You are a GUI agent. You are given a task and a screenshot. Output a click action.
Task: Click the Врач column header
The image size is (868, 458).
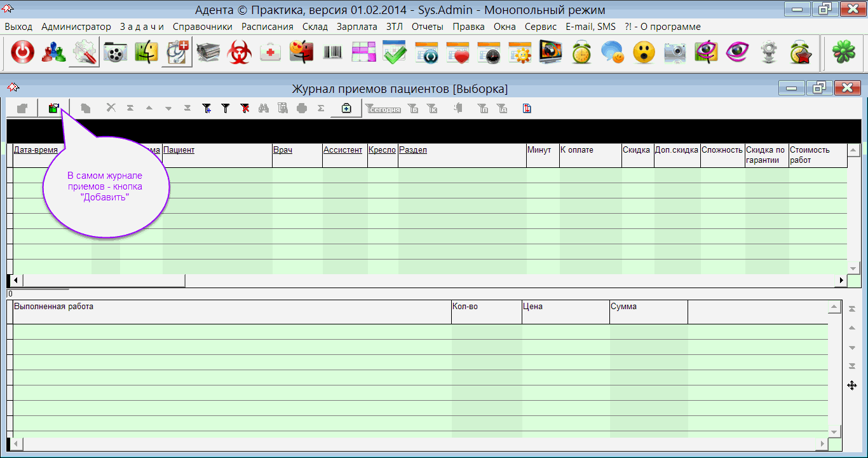point(282,150)
